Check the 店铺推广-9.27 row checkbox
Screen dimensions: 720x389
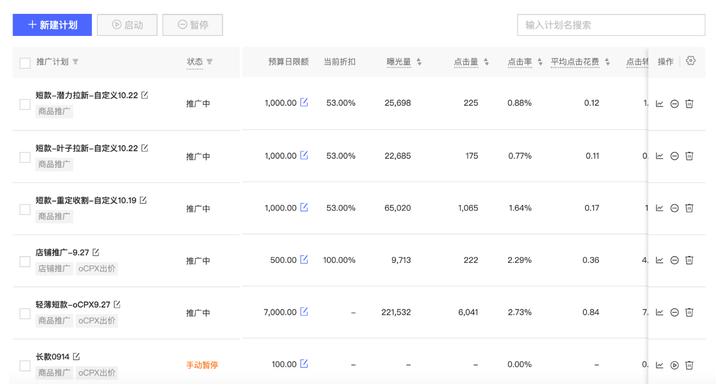click(25, 261)
